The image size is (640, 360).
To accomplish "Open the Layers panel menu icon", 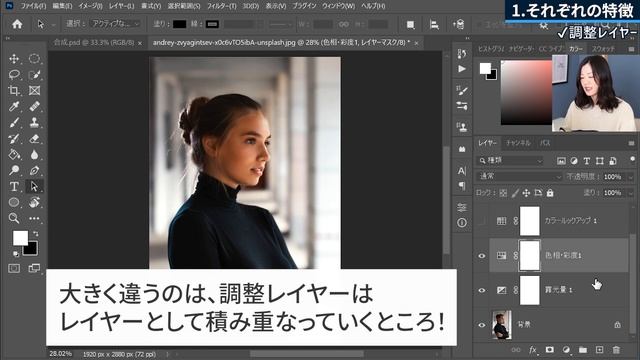I will pos(631,143).
